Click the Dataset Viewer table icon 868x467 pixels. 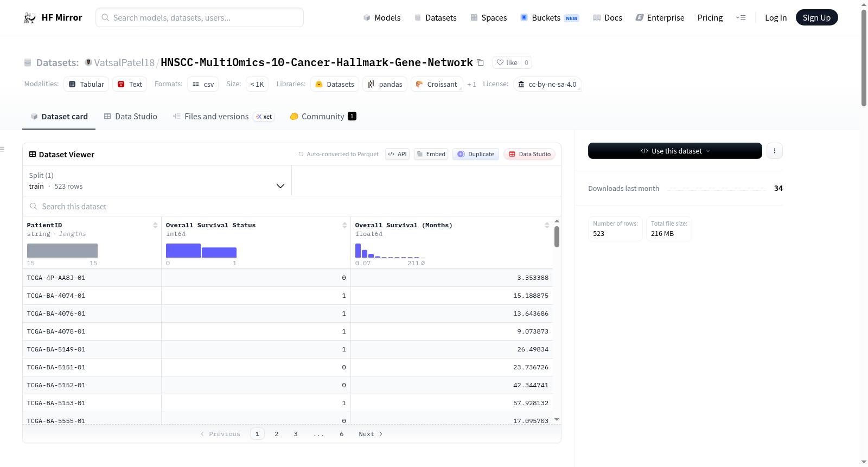[x=33, y=154]
